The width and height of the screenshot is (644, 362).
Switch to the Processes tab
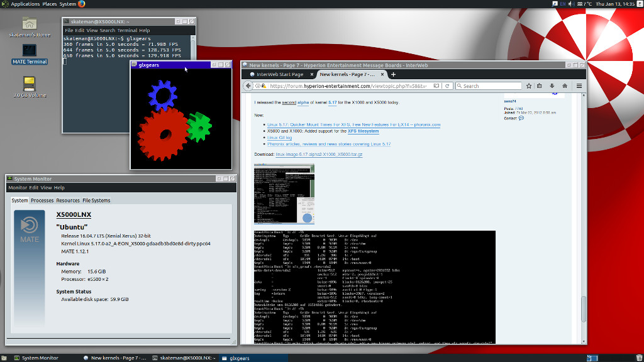[42, 200]
